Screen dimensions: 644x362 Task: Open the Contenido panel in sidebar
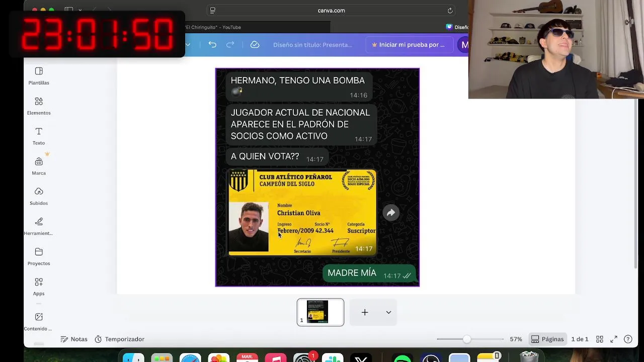[39, 322]
